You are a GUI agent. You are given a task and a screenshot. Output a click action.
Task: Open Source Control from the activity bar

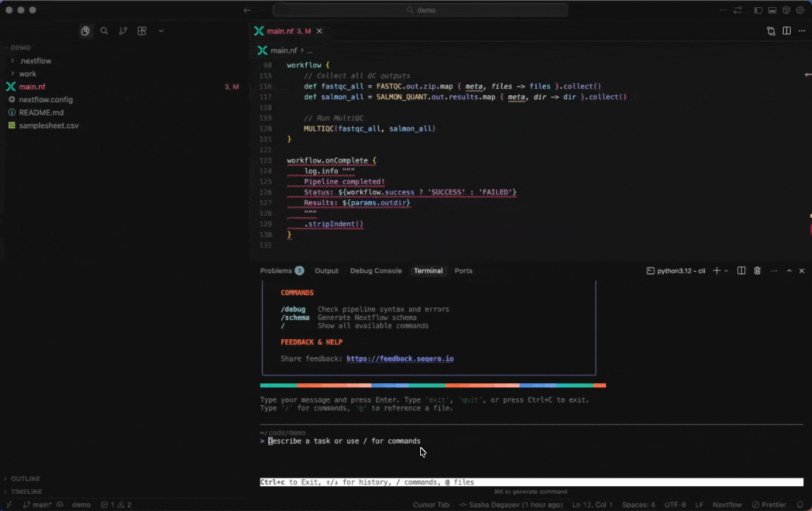123,31
